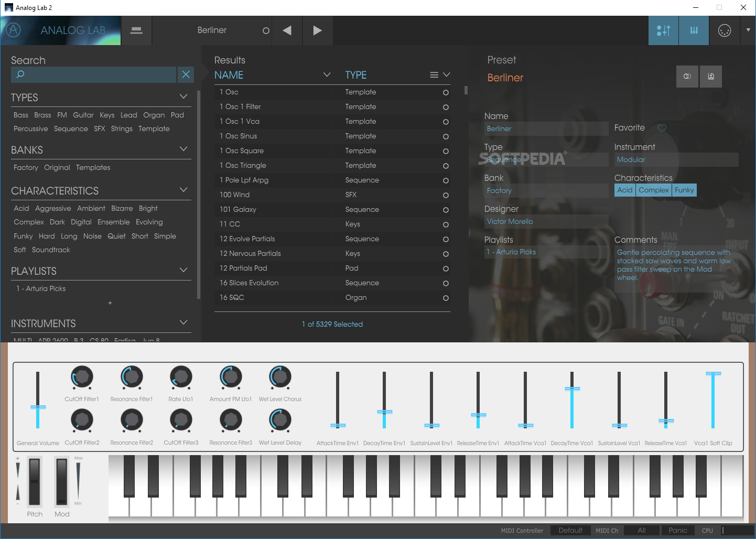This screenshot has height=539, width=756.
Task: Add new playlist plus icon
Action: pos(110,303)
